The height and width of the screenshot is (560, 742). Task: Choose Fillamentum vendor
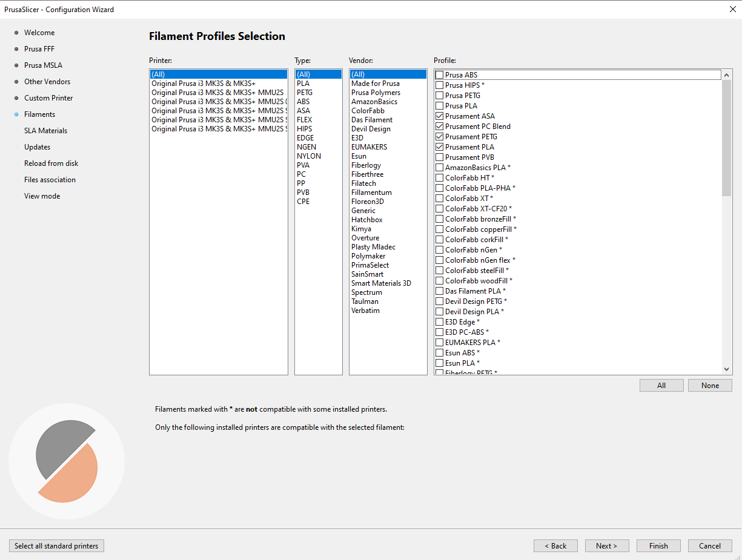click(x=388, y=193)
